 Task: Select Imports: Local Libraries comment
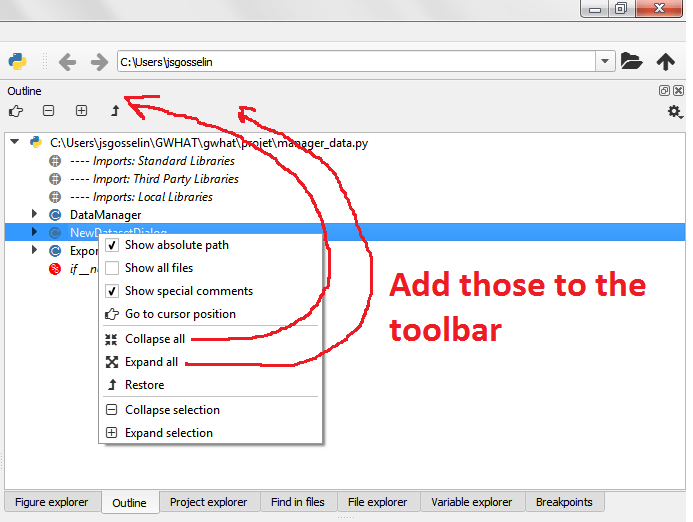(141, 197)
